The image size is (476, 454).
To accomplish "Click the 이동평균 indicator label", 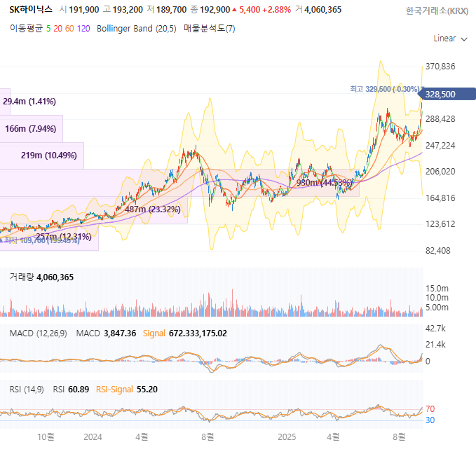I will coord(27,29).
